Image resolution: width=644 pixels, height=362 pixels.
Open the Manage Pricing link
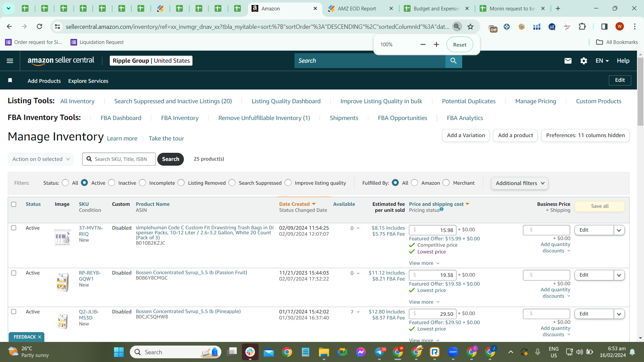pyautogui.click(x=536, y=101)
